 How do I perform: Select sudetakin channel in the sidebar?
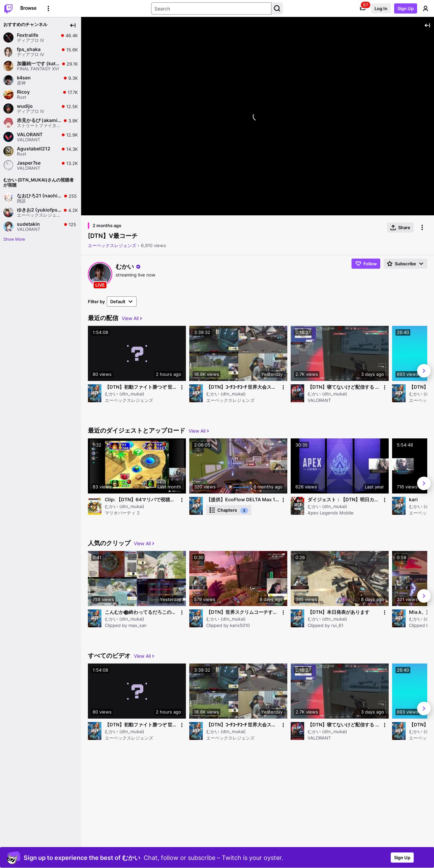41,226
